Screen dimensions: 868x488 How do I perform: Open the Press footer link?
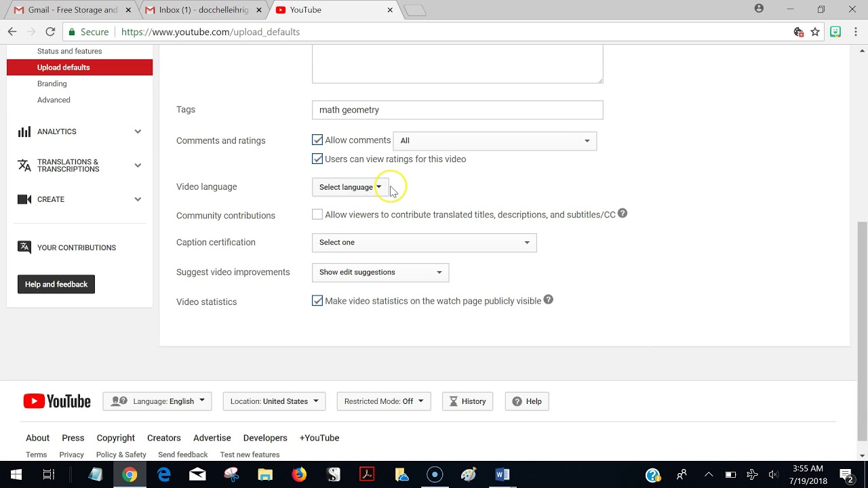[x=73, y=438]
